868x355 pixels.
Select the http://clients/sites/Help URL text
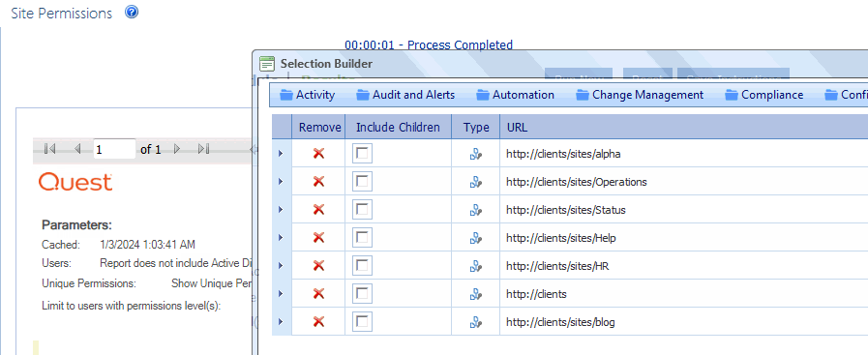[561, 238]
